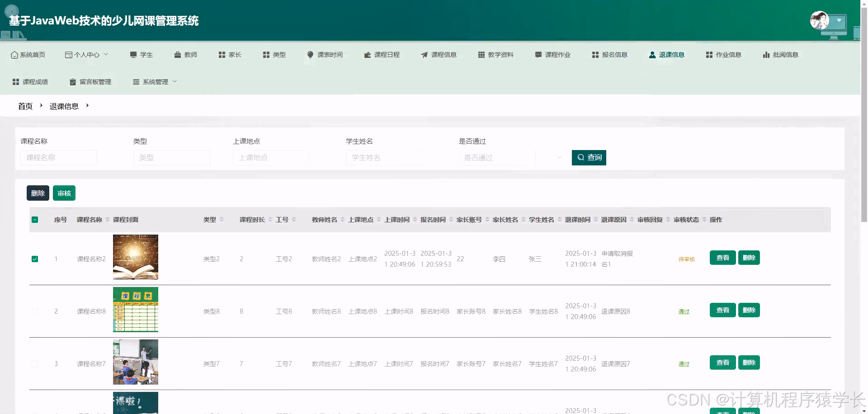Click the 审核 button
Screen dimensions: 868x414
point(64,193)
